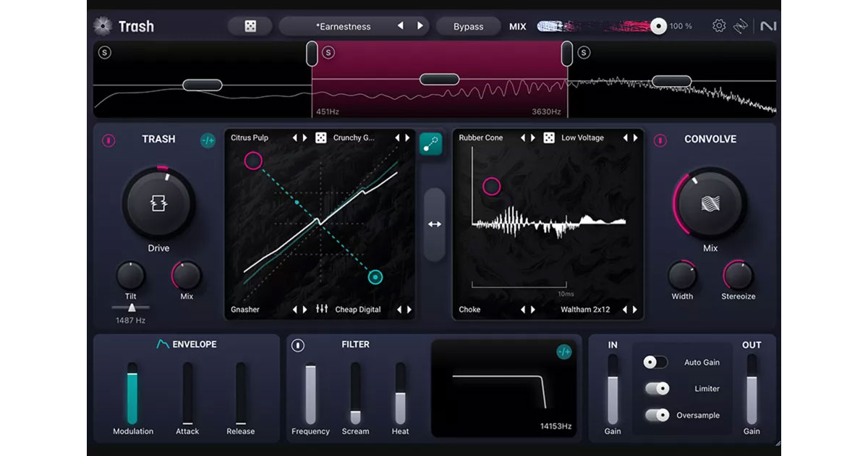Advance to the next preset with the right arrow

point(422,26)
